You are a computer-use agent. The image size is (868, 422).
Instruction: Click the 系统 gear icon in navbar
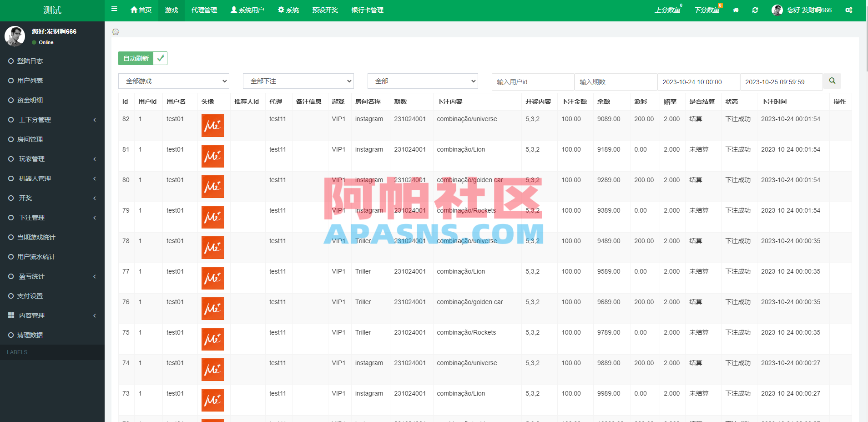click(x=281, y=10)
